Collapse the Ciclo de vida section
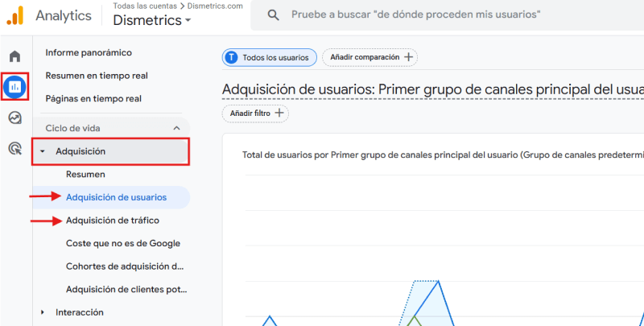The image size is (644, 326). [176, 128]
